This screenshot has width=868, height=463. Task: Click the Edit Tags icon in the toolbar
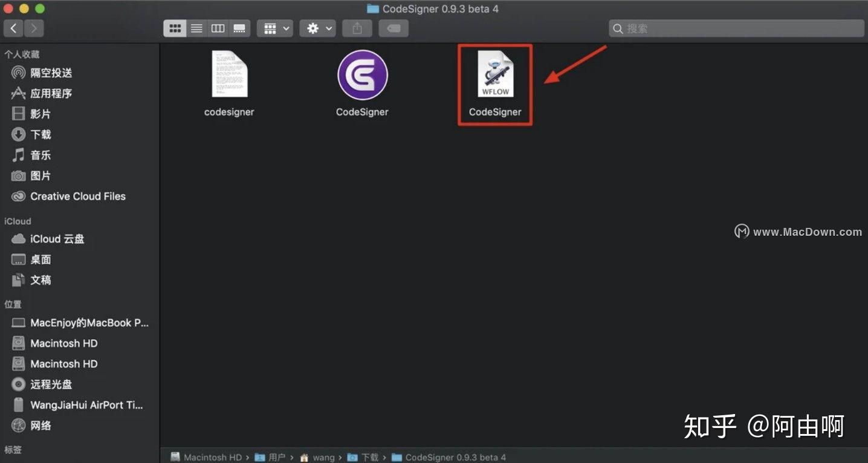click(x=394, y=28)
